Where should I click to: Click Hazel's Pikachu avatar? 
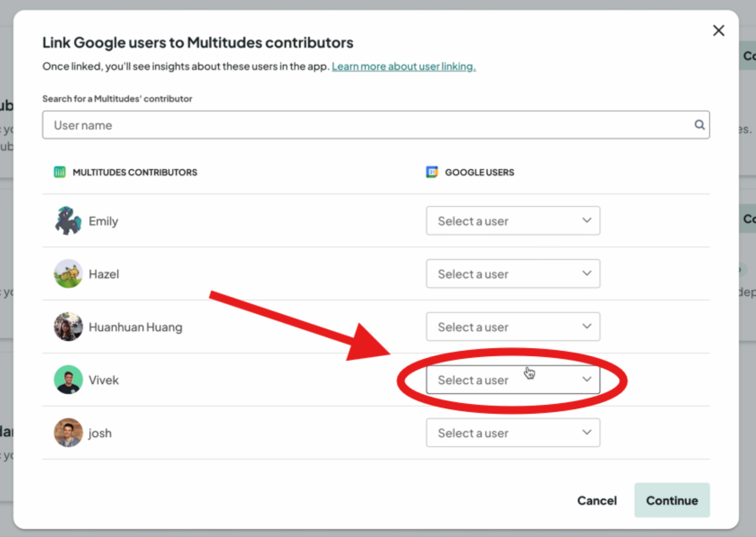tap(68, 274)
